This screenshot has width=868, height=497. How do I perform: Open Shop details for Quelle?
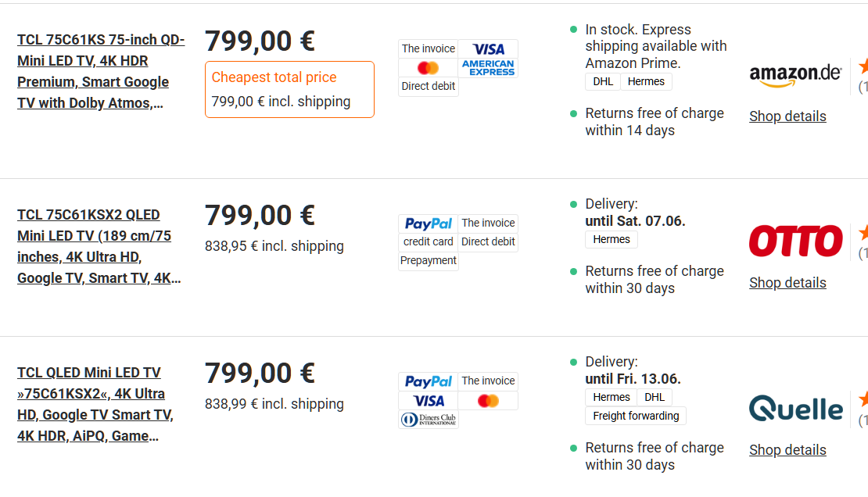(787, 450)
